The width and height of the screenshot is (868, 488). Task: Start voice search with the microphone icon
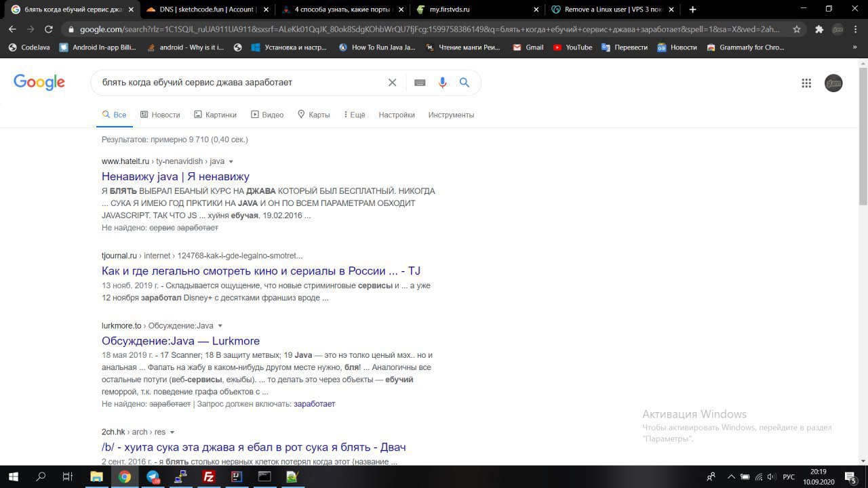click(442, 83)
